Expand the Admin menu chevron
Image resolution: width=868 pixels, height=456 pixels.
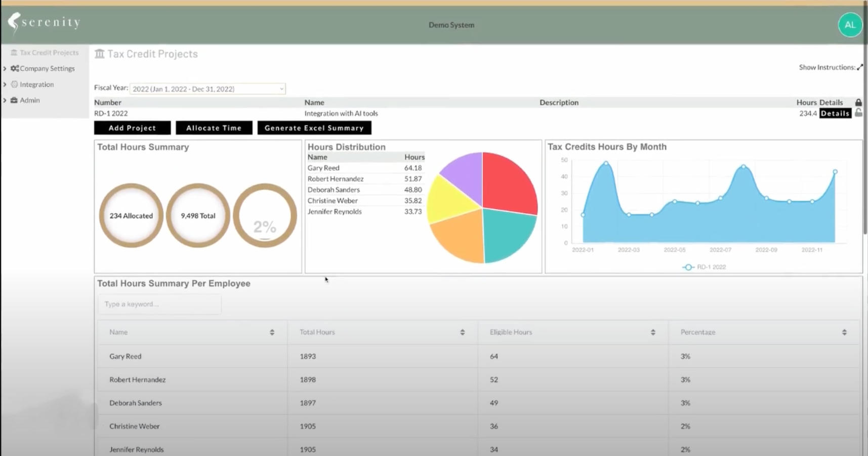coord(5,100)
